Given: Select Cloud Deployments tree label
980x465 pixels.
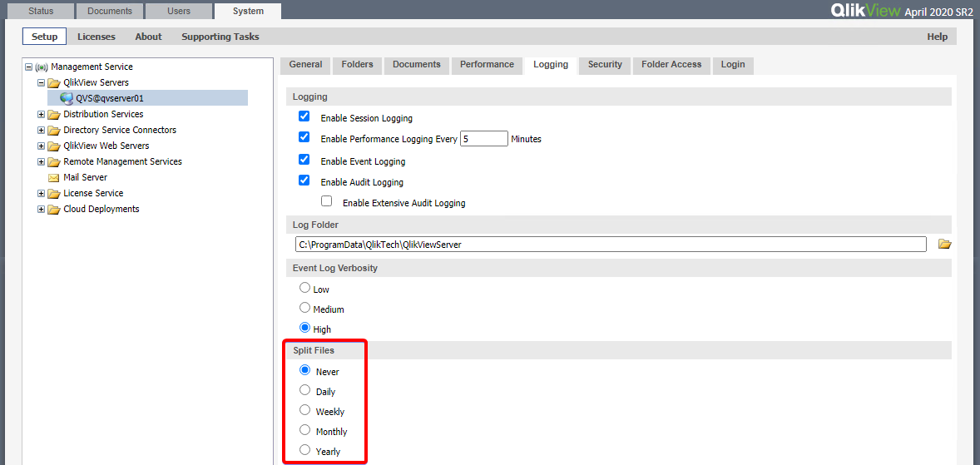Looking at the screenshot, I should [101, 209].
